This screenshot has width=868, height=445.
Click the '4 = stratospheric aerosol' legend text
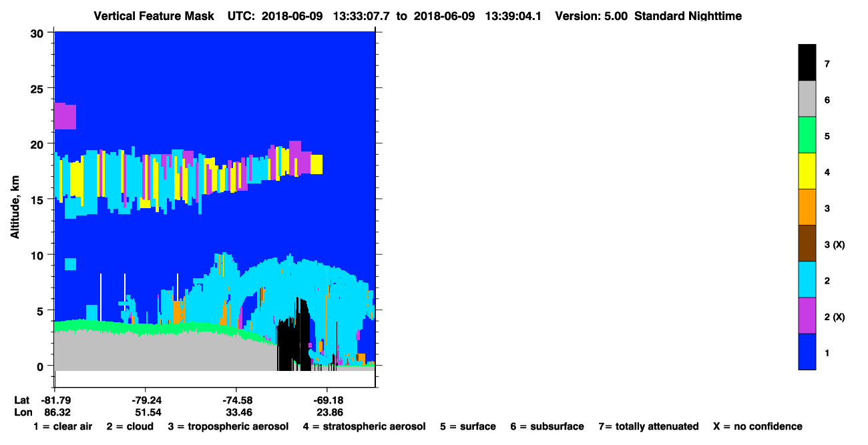point(364,426)
